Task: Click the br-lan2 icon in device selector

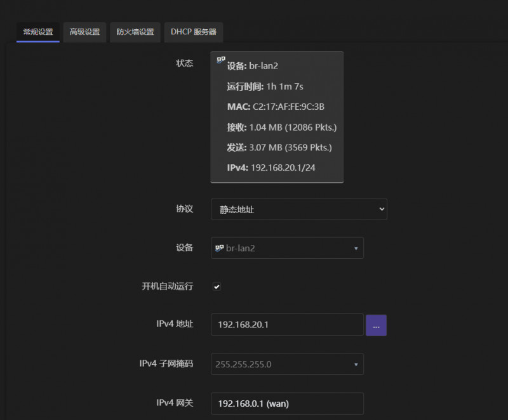Action: [x=220, y=248]
